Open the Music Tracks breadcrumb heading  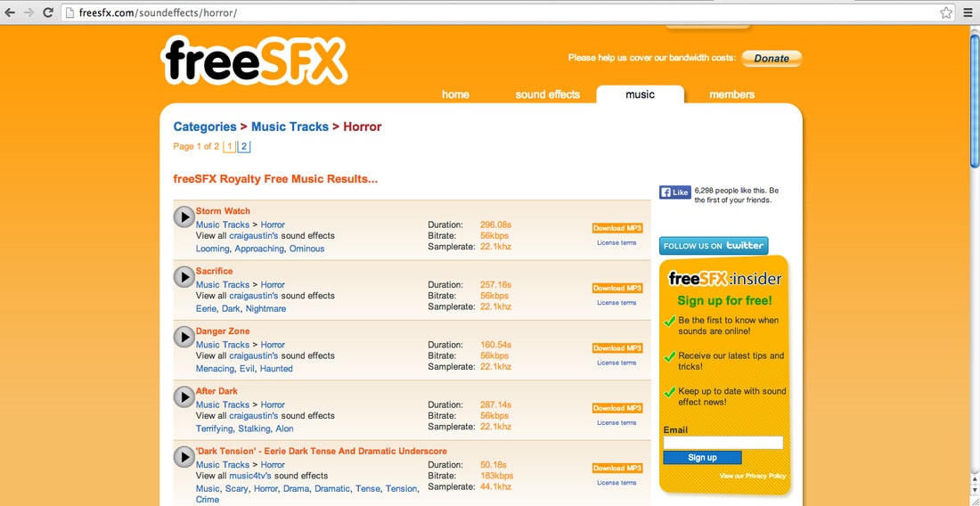tap(290, 126)
